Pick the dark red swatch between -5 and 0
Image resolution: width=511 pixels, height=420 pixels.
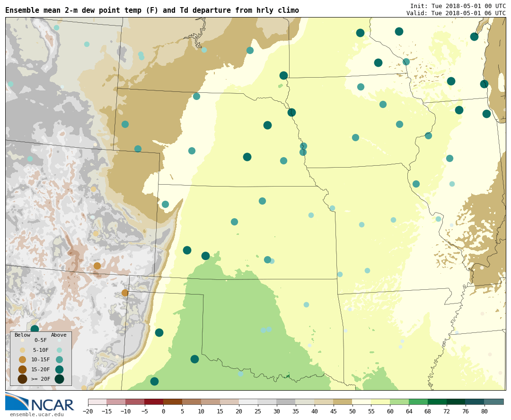(154, 402)
